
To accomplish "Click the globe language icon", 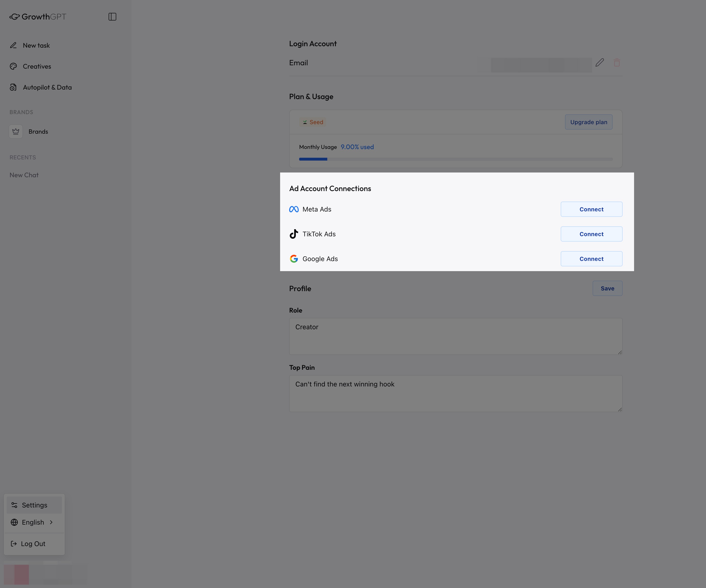I will point(15,522).
